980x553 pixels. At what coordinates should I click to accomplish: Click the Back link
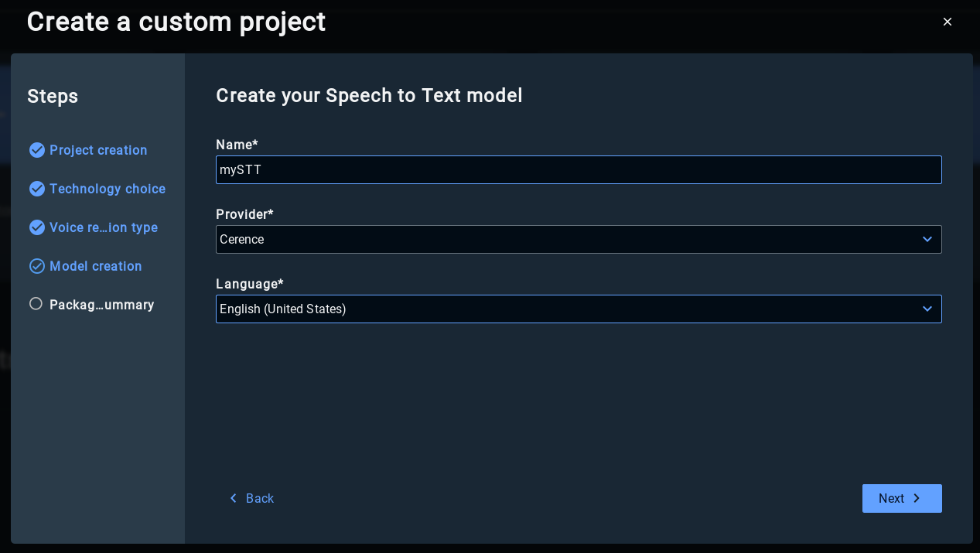point(260,499)
